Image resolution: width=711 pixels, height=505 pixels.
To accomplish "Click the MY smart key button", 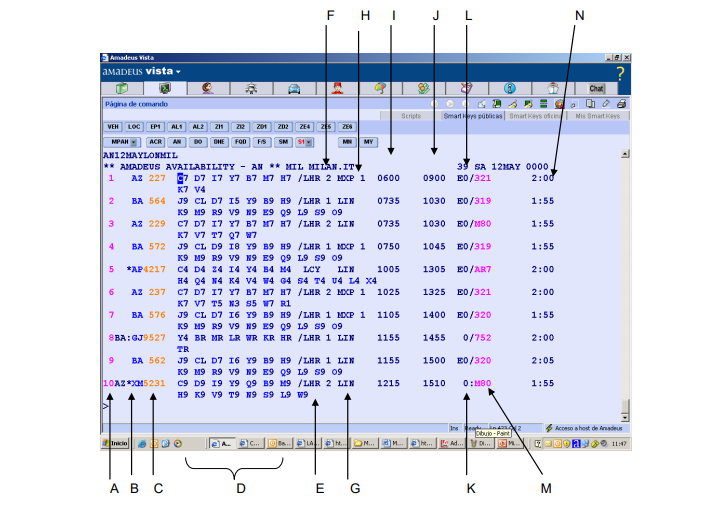I will (369, 142).
